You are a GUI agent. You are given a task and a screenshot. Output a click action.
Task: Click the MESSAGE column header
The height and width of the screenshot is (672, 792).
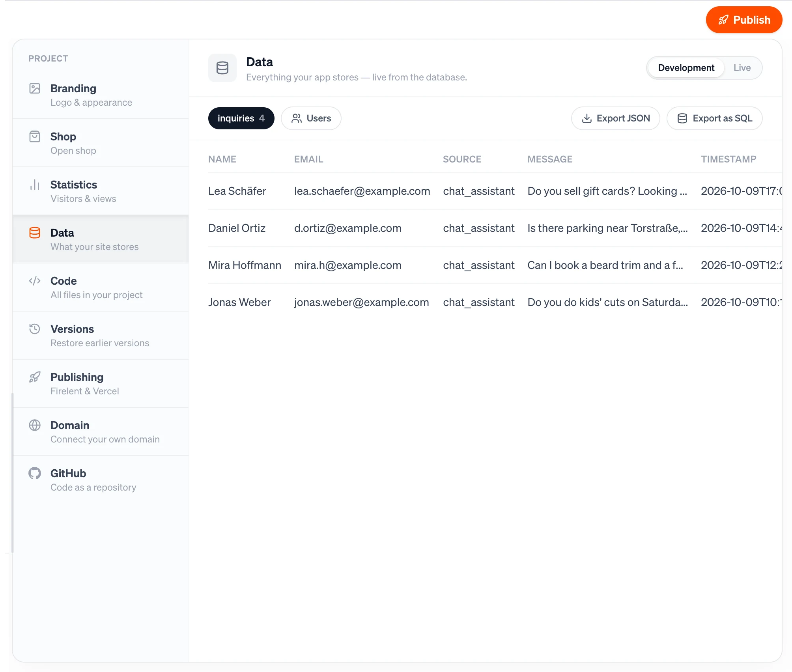550,159
